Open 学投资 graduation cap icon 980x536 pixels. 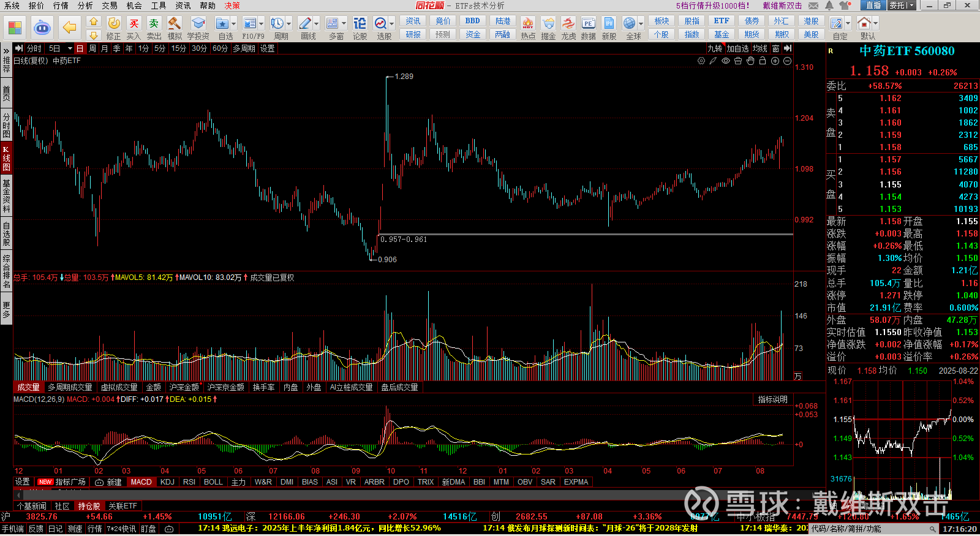tap(198, 24)
